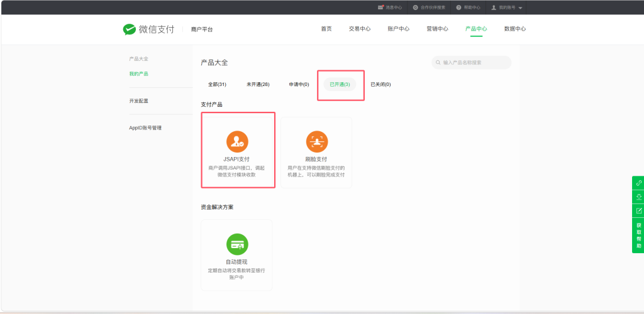
Task: Select 产品中心 navigation item
Action: 476,29
